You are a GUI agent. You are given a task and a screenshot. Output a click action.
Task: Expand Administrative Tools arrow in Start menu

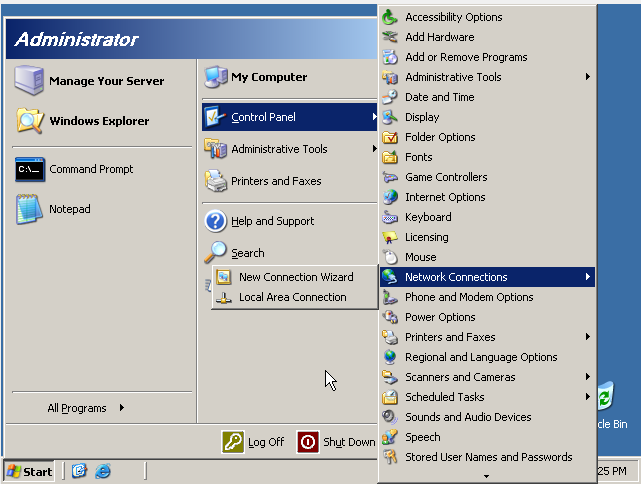(374, 148)
